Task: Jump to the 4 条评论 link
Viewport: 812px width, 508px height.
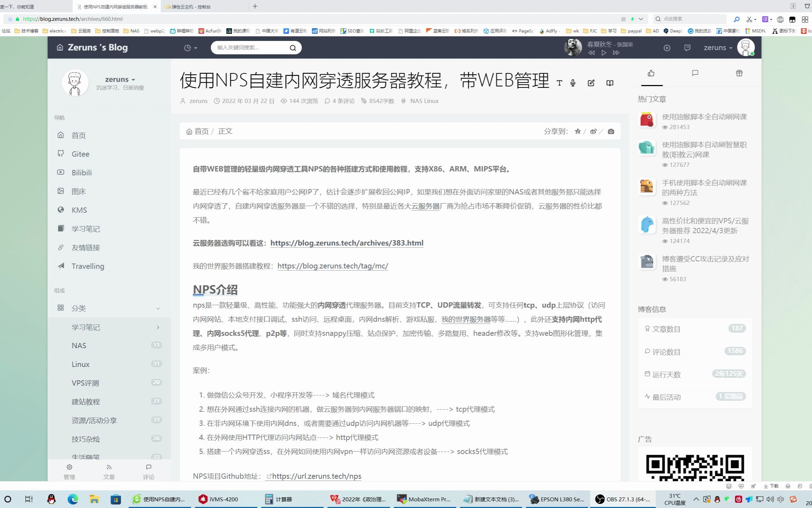Action: pos(343,101)
